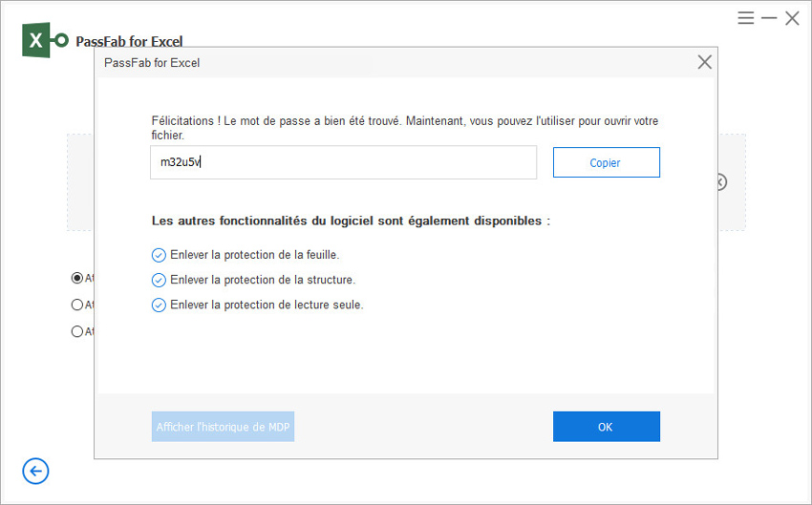Image resolution: width=812 pixels, height=505 pixels.
Task: Click the dialog title 'PassFab for Excel'
Action: (x=152, y=63)
